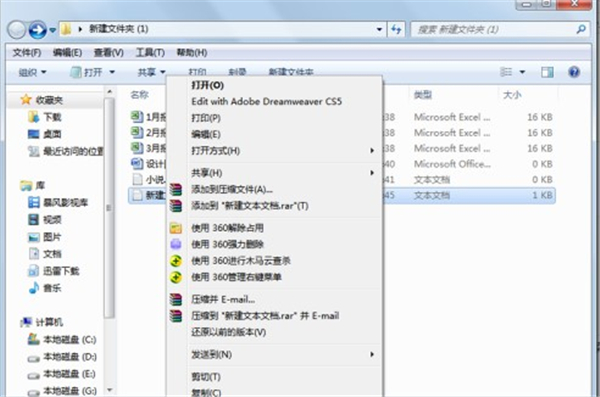Open 视频 library in sidebar
Image resolution: width=600 pixels, height=397 pixels.
(x=44, y=219)
